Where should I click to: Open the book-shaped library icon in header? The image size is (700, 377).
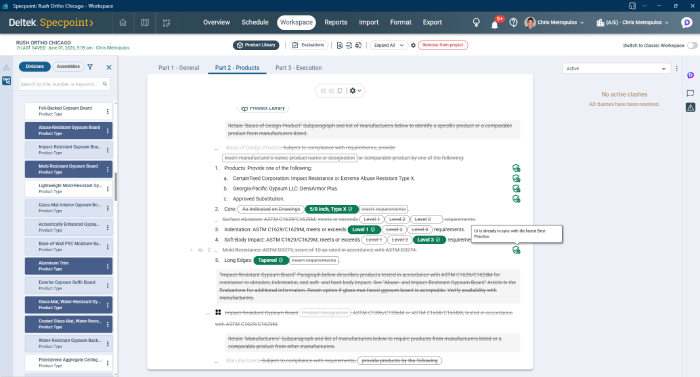145,23
